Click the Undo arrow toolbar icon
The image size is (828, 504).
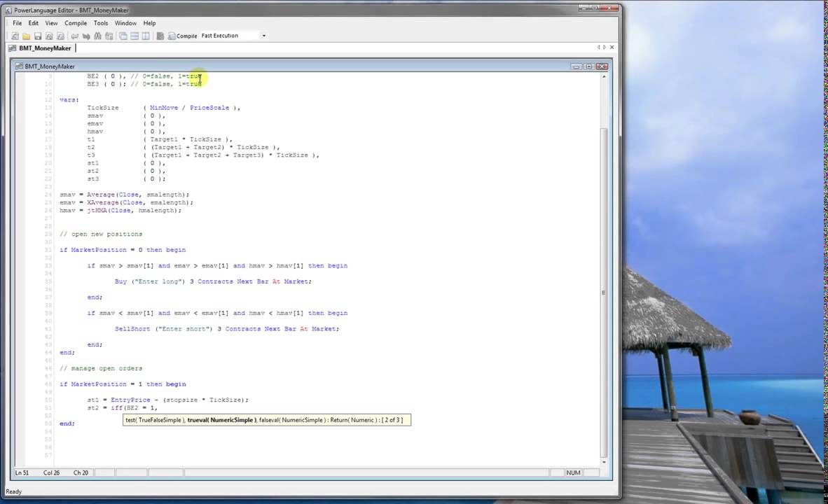click(74, 36)
